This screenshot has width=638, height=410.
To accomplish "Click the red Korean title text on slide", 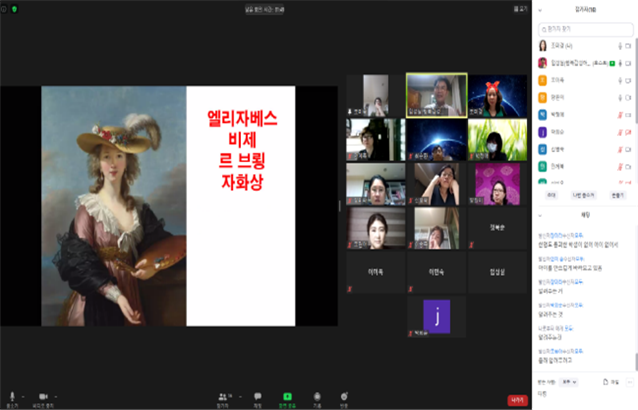I will point(242,150).
